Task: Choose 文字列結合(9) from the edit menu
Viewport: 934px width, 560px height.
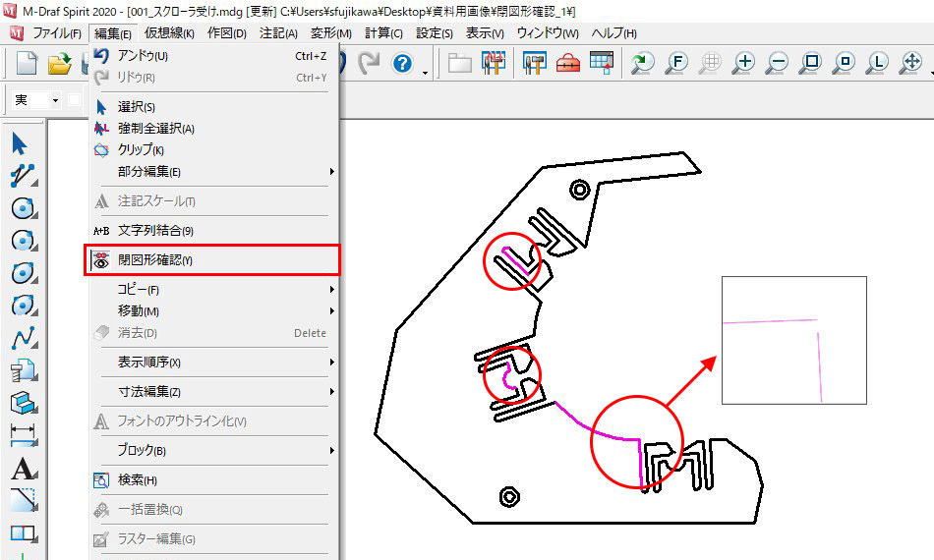Action: (x=214, y=230)
